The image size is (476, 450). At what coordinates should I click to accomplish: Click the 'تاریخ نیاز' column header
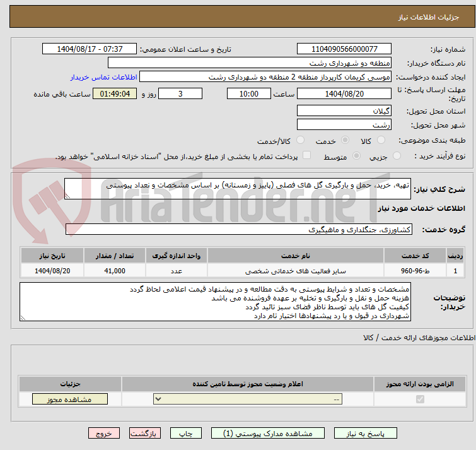click(x=52, y=256)
